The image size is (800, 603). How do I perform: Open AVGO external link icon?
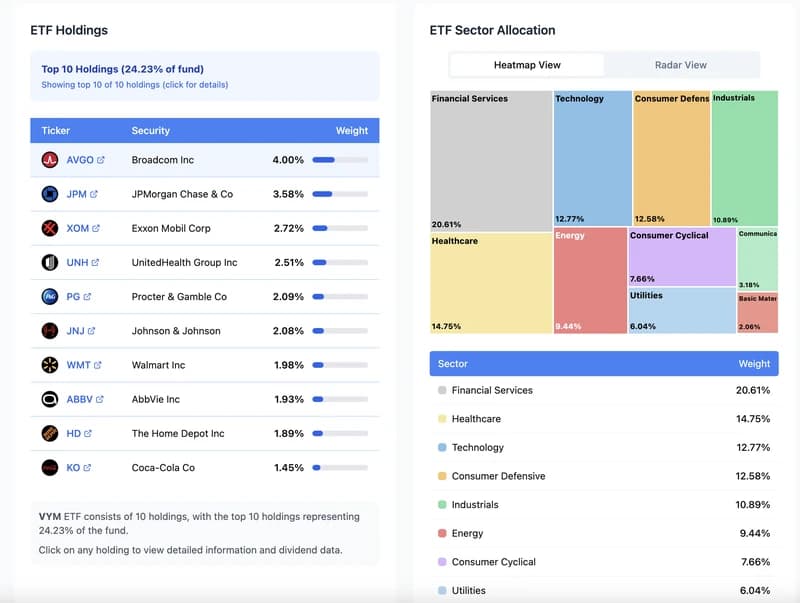[101, 160]
